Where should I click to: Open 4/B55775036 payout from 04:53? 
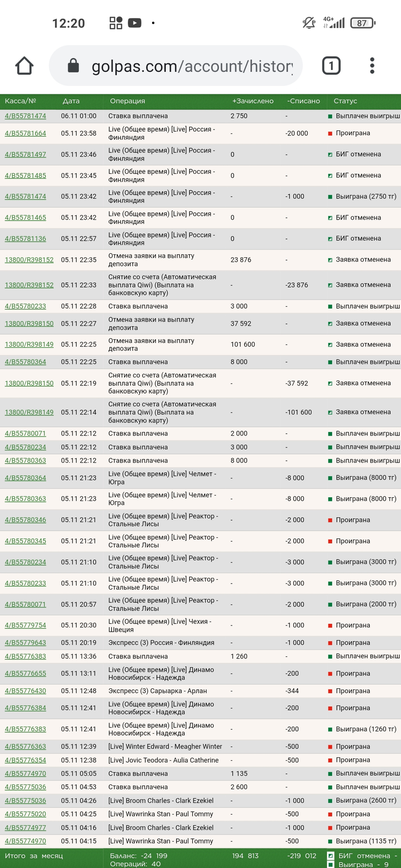(25, 787)
